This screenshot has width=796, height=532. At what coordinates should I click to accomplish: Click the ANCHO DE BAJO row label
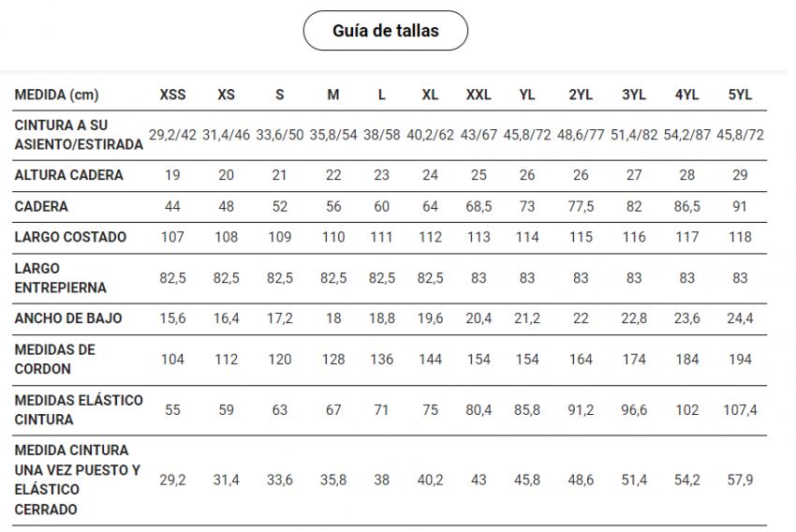pos(68,318)
